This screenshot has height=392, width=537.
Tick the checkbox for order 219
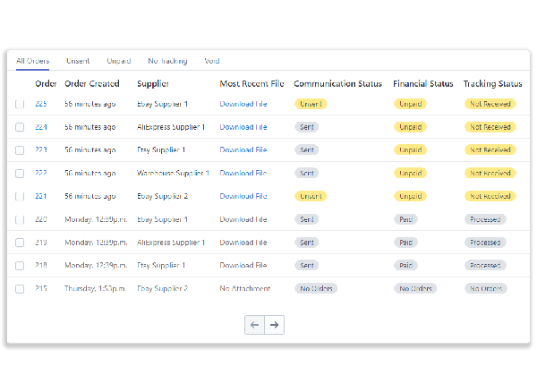20,243
